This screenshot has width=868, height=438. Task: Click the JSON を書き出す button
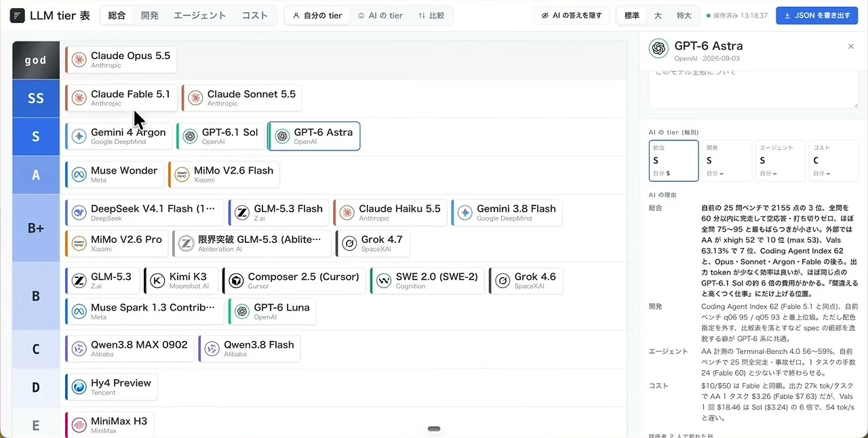pyautogui.click(x=817, y=16)
